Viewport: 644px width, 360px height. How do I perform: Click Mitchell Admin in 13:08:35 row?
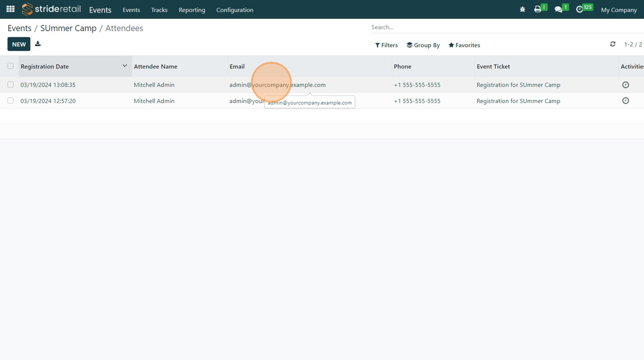[154, 85]
